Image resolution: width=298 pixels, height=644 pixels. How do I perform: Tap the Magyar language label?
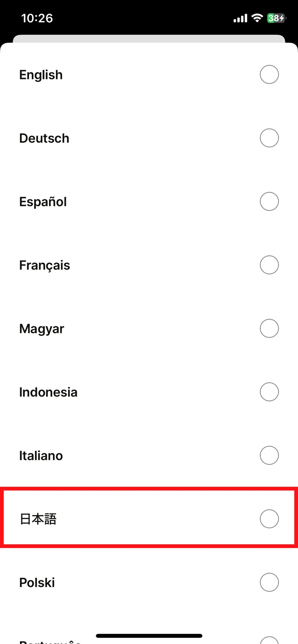click(42, 329)
